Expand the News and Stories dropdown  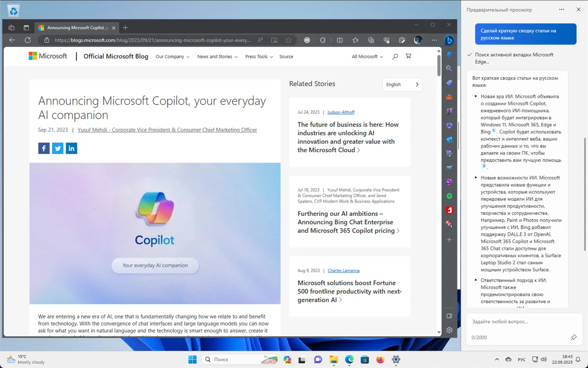218,56
